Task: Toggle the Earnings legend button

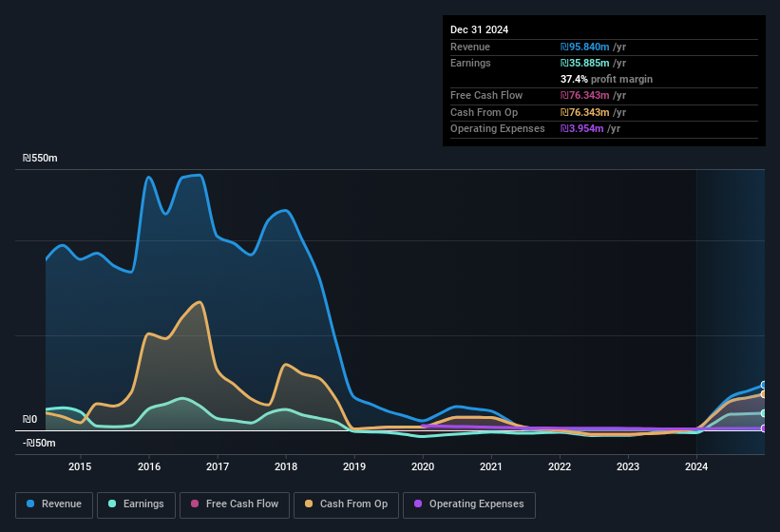Action: [x=136, y=504]
